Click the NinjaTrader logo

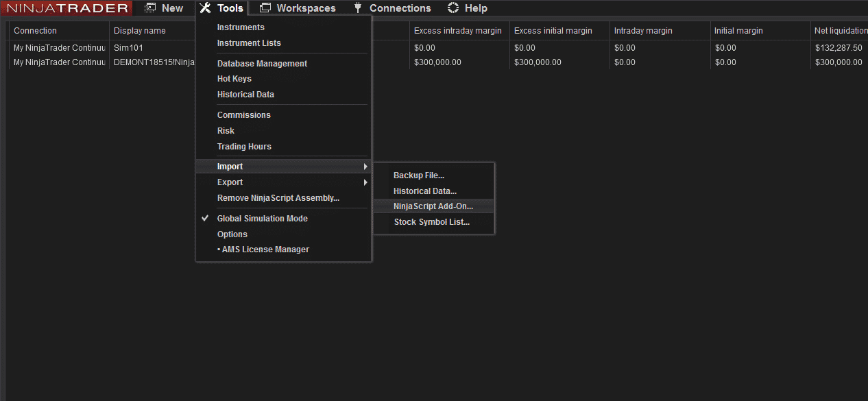pyautogui.click(x=67, y=8)
